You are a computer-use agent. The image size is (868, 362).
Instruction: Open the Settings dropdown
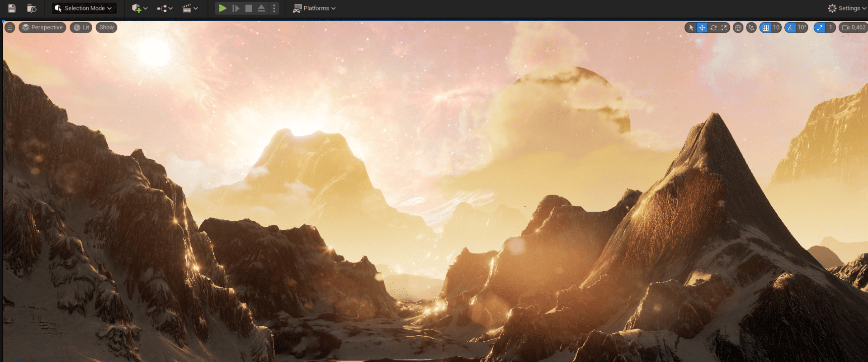coord(847,8)
